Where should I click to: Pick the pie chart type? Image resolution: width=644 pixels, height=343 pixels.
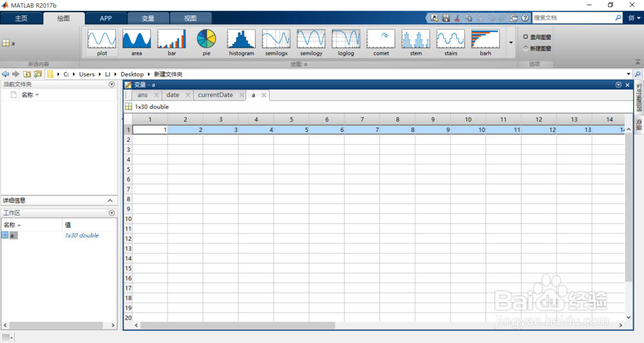point(206,42)
